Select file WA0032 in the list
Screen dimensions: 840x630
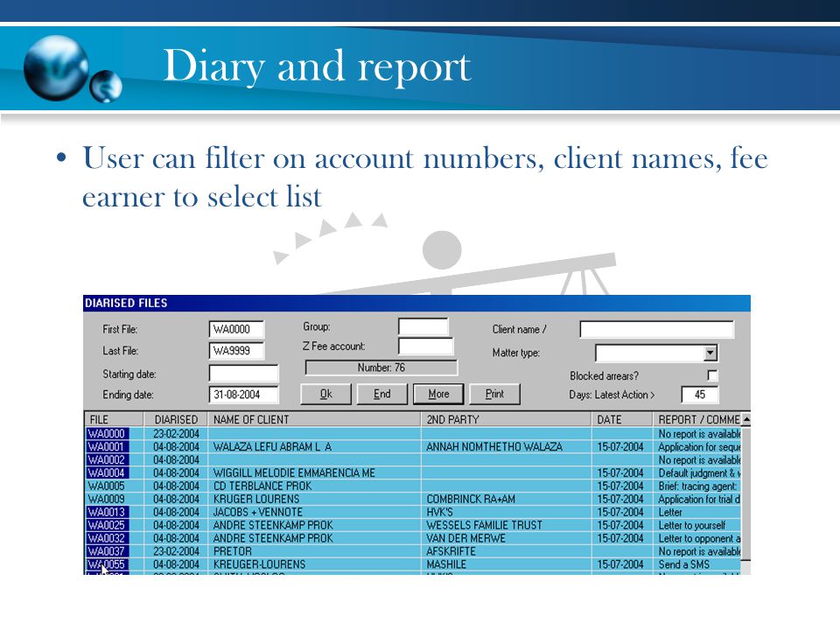tap(107, 538)
